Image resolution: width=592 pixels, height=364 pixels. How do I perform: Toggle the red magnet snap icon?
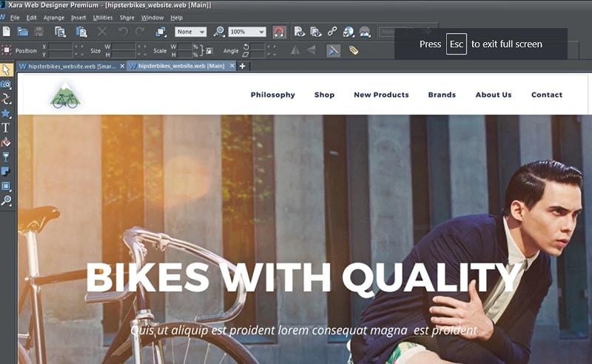pos(279,32)
